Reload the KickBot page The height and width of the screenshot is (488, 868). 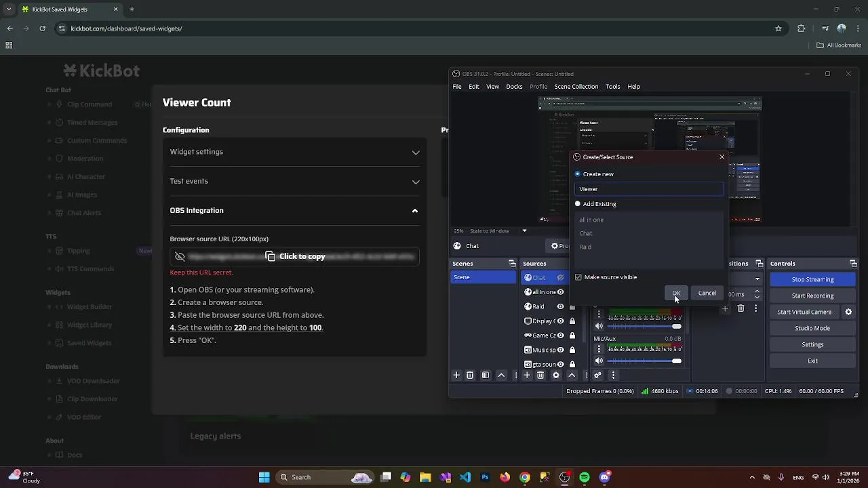pos(42,28)
